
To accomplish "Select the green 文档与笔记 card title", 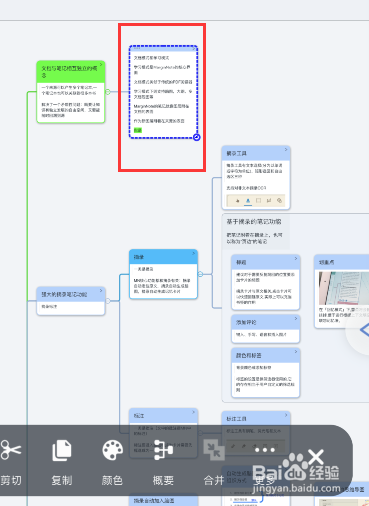I will 69,71.
